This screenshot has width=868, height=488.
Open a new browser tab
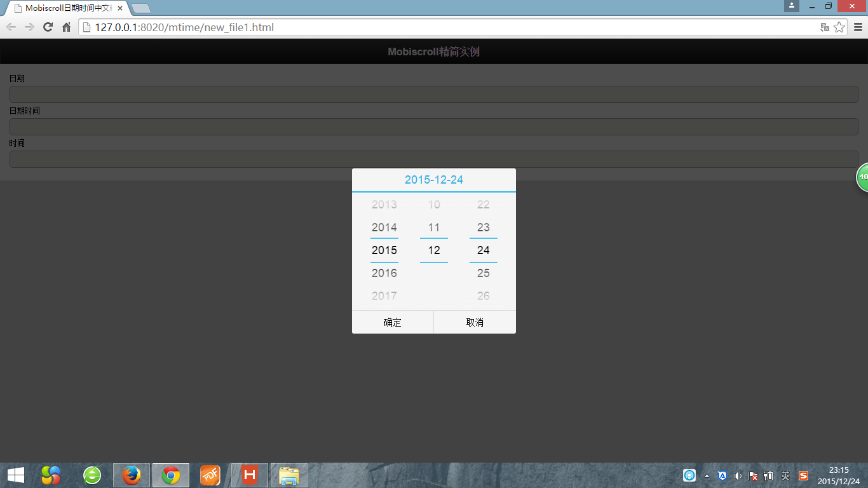pyautogui.click(x=141, y=8)
